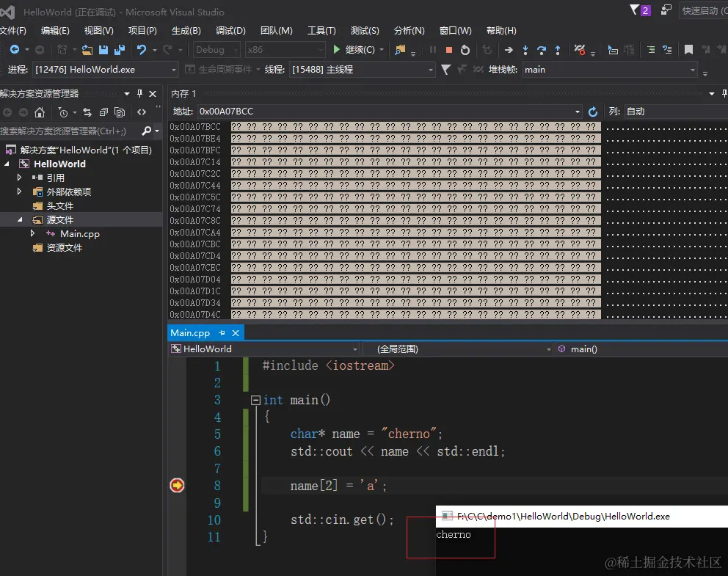
Task: Undo the last action with the undo arrow
Action: (142, 49)
